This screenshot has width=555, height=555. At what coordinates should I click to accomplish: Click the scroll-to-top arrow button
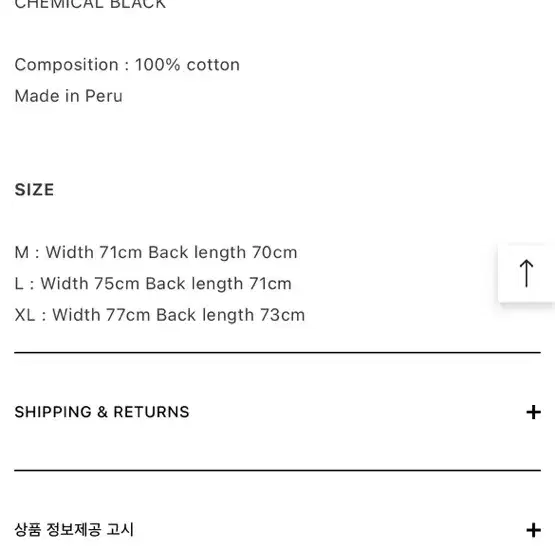point(526,273)
